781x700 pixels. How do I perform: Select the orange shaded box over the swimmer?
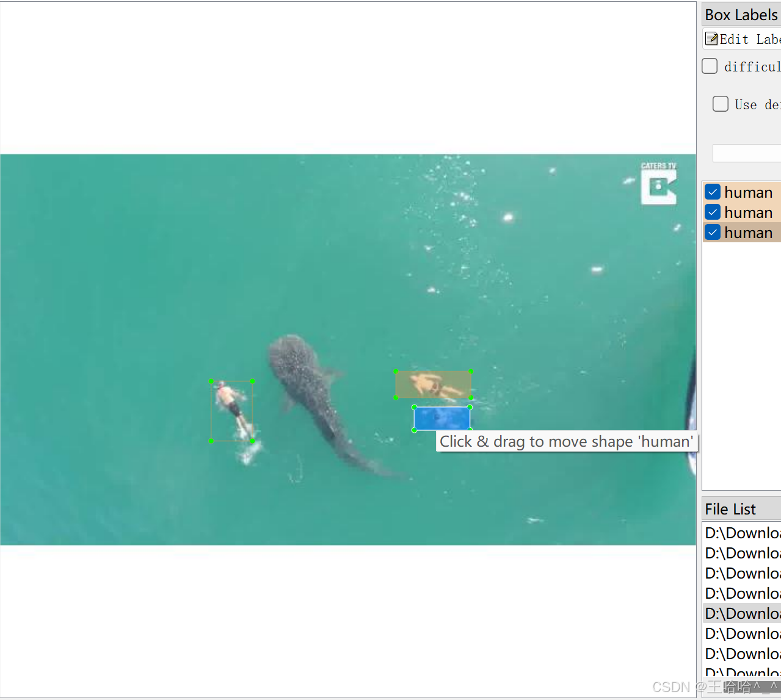coord(433,384)
